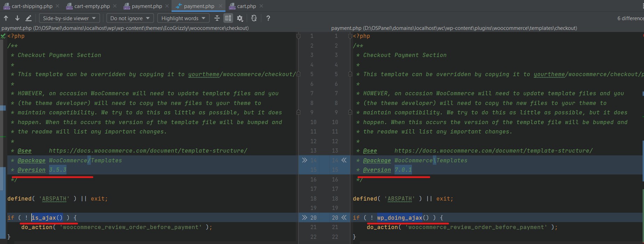Collapse right pane fold marker at line 9
The image size is (644, 244).
pyautogui.click(x=350, y=112)
